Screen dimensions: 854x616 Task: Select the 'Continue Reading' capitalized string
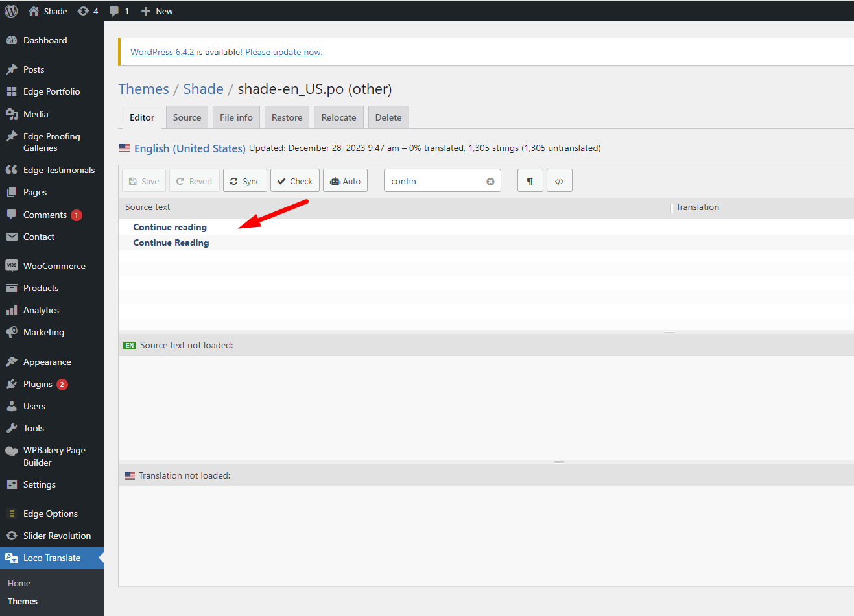tap(171, 243)
